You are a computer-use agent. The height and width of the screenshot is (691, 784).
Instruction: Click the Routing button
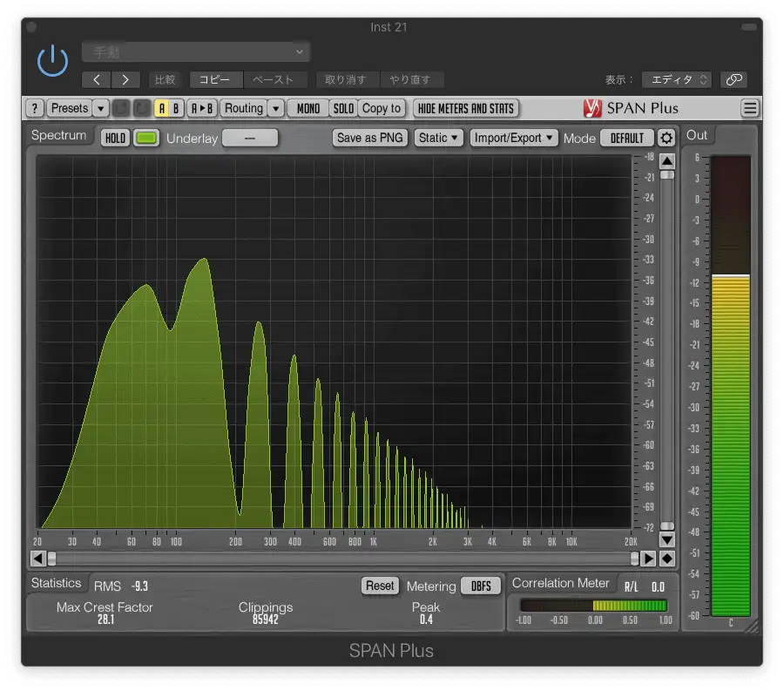(x=244, y=108)
